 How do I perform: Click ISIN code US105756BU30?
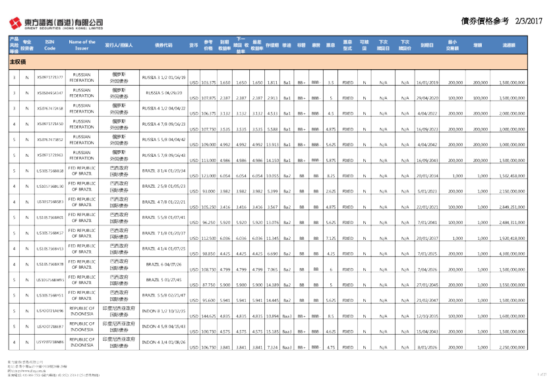click(49, 186)
